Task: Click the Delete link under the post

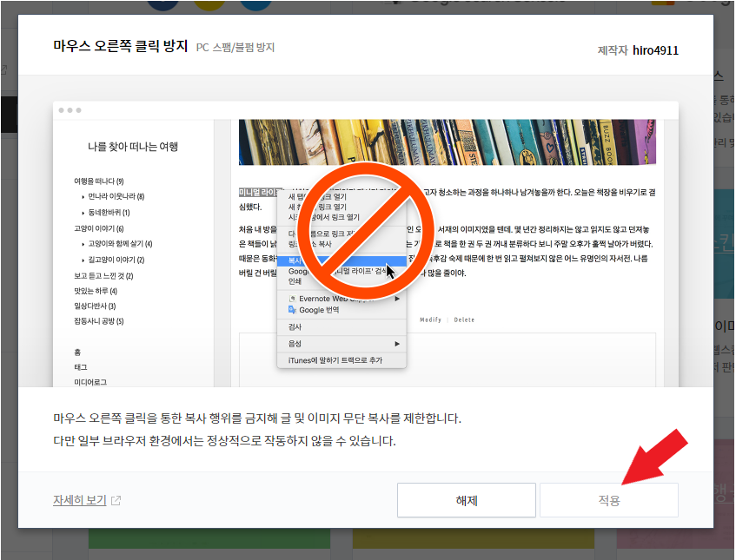Action: tap(463, 320)
